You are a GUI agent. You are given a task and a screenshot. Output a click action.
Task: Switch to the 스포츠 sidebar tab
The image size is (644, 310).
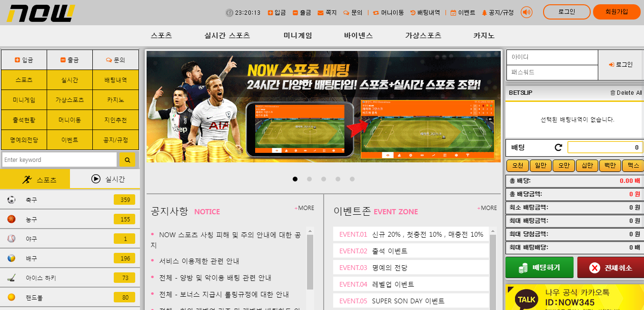(x=35, y=179)
